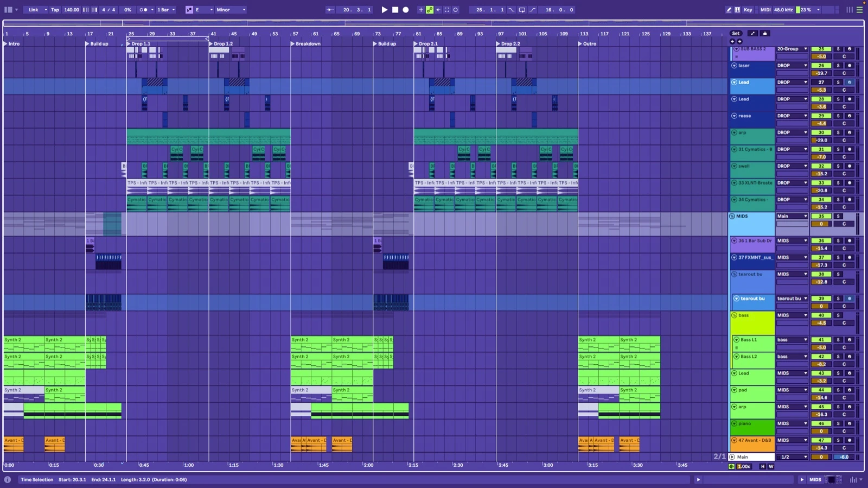Open the laser track DROP routing dropdown

[x=792, y=66]
